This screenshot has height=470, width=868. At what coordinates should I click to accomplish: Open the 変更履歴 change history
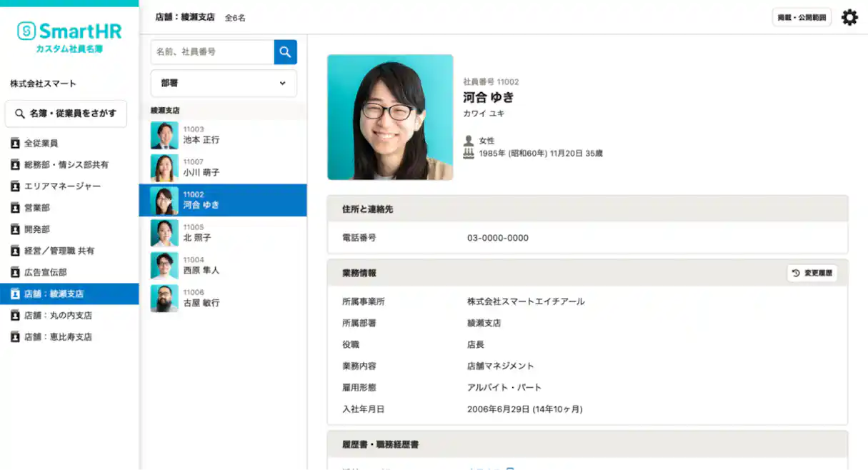pos(812,272)
